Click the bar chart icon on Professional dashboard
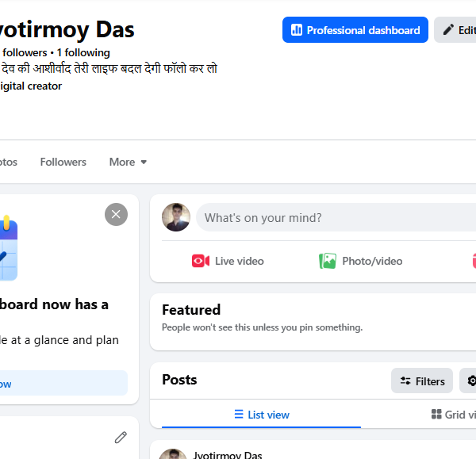The width and height of the screenshot is (476, 459). [296, 30]
